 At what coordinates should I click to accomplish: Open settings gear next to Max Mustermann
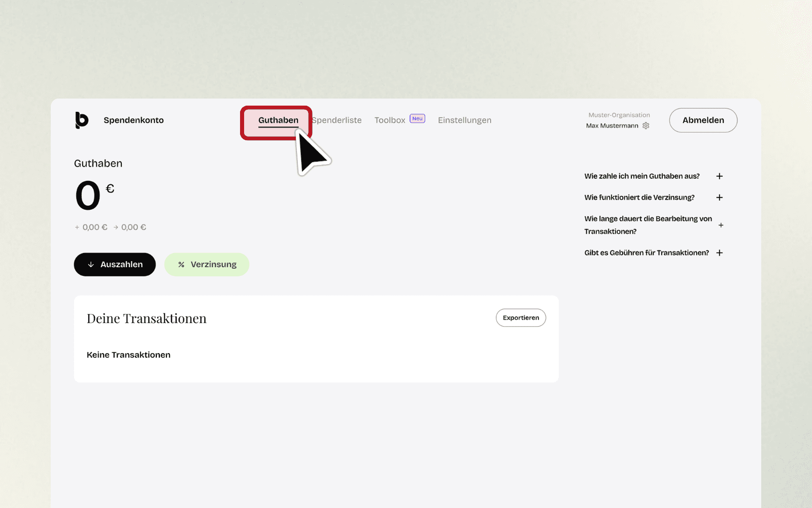[x=646, y=125]
